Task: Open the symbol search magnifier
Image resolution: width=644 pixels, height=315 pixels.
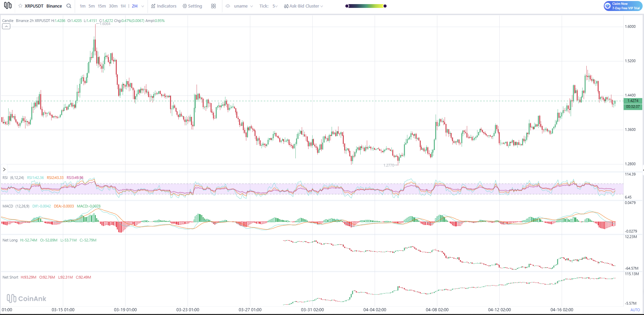Action: [x=69, y=6]
